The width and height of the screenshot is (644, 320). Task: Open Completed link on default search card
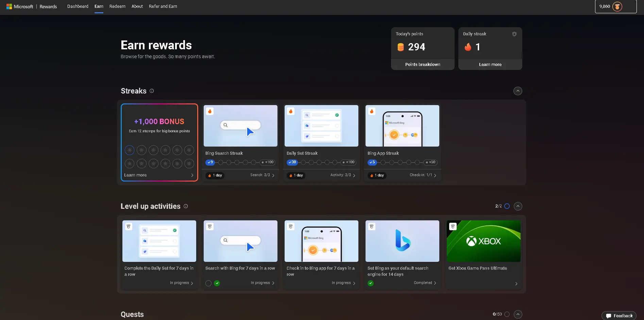(425, 283)
